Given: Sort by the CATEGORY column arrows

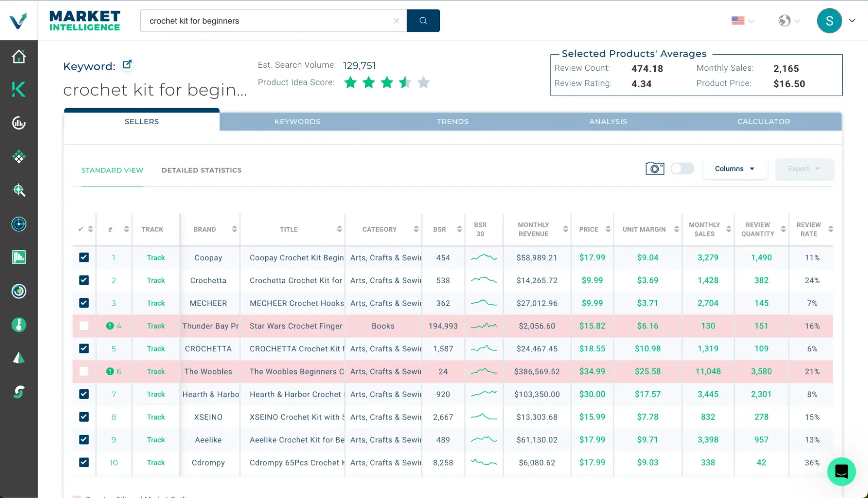Looking at the screenshot, I should [416, 229].
